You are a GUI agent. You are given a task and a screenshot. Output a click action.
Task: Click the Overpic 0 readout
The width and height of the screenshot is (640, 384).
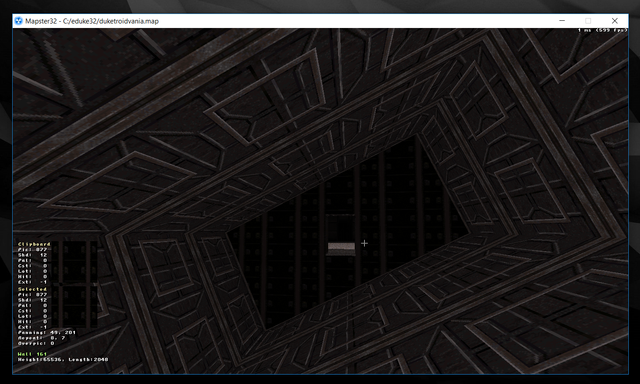click(36, 343)
